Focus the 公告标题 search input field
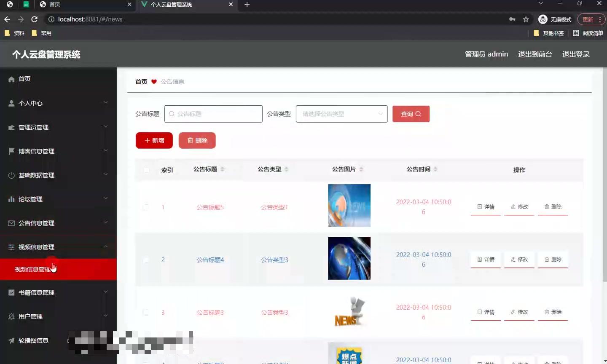 click(213, 114)
